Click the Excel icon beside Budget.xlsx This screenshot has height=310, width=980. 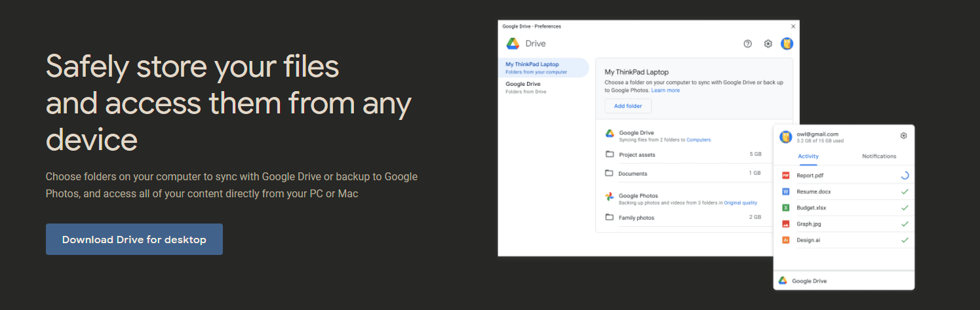[x=785, y=208]
